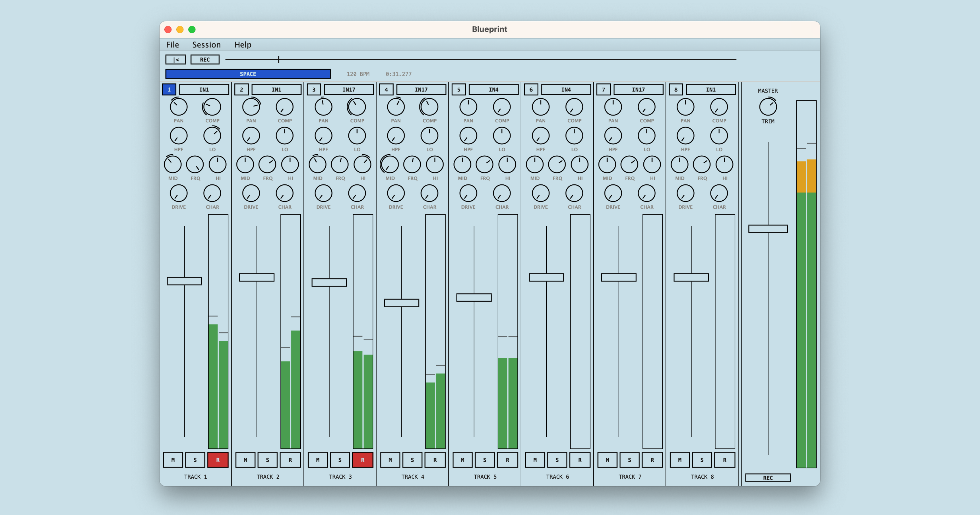980x515 pixels.
Task: Click the Track 1 volume fader handle
Action: click(x=185, y=281)
